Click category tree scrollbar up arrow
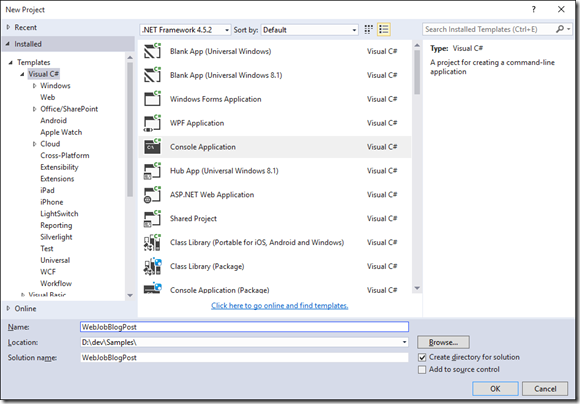The image size is (580, 404). coord(130,57)
